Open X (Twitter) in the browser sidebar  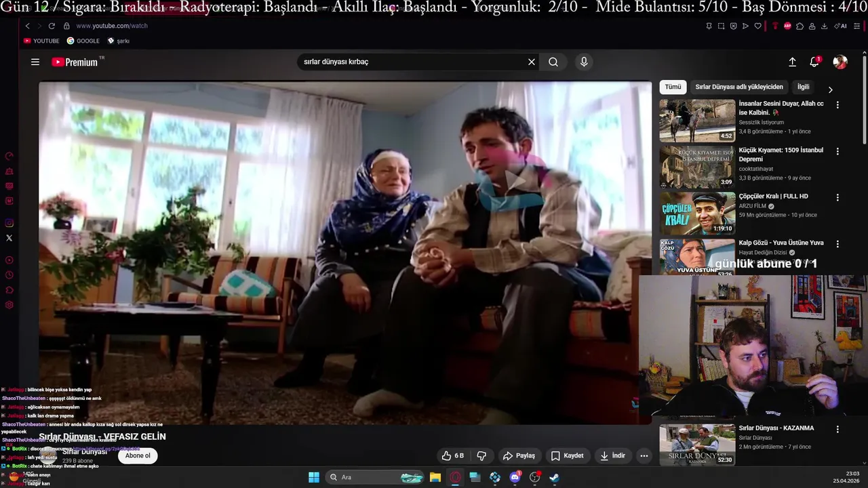(9, 238)
